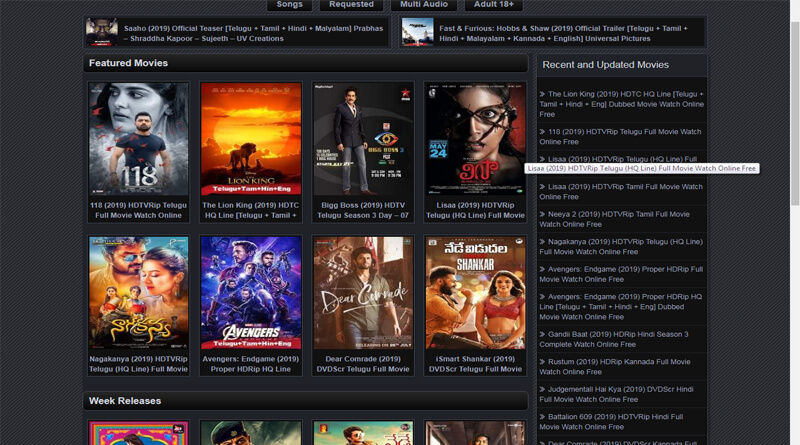
Task: Open the 118 movie poster
Action: (x=138, y=139)
